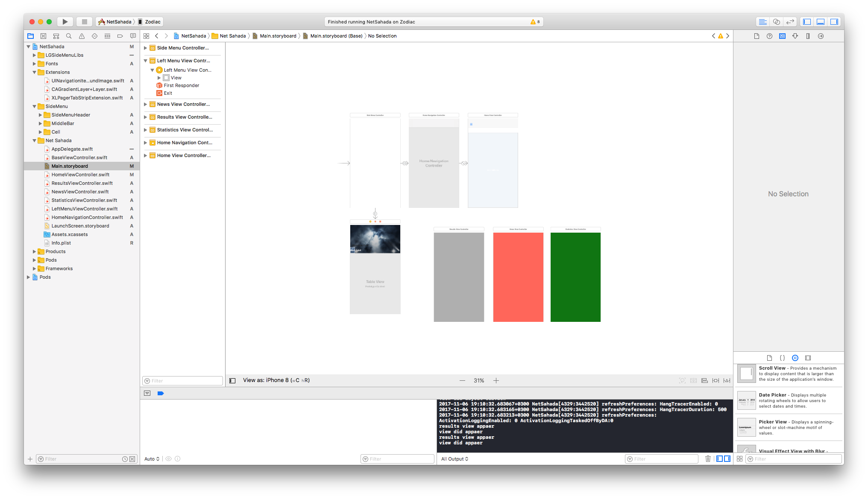Zoom in the storyboard canvas
Screen dimensions: 868x499
coord(496,381)
